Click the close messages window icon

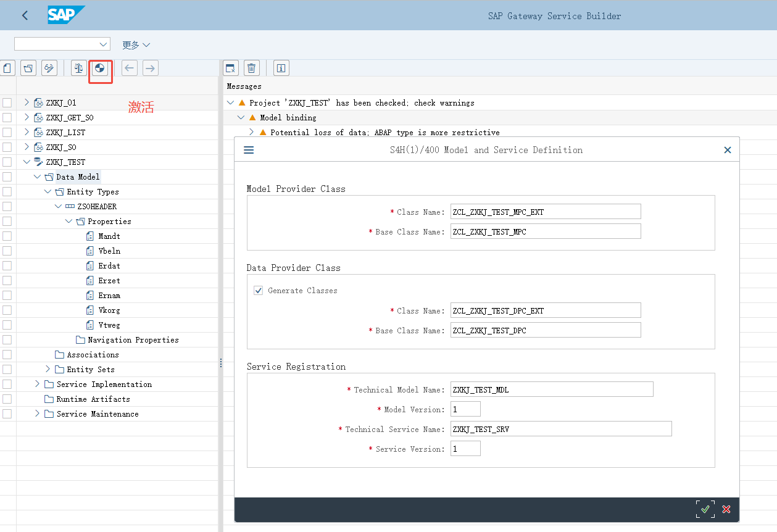231,68
